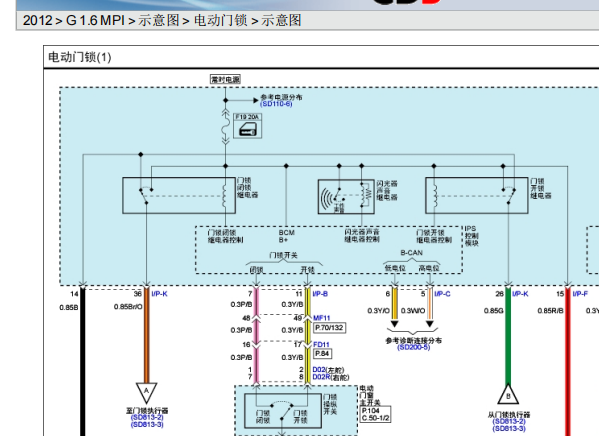Viewport: 599px width, 436px height.
Task: Select the 0.85R/B red wire label
Action: (550, 311)
